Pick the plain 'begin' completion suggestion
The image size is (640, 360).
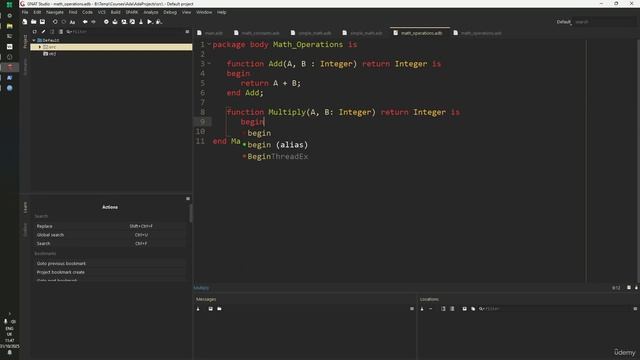pos(259,133)
